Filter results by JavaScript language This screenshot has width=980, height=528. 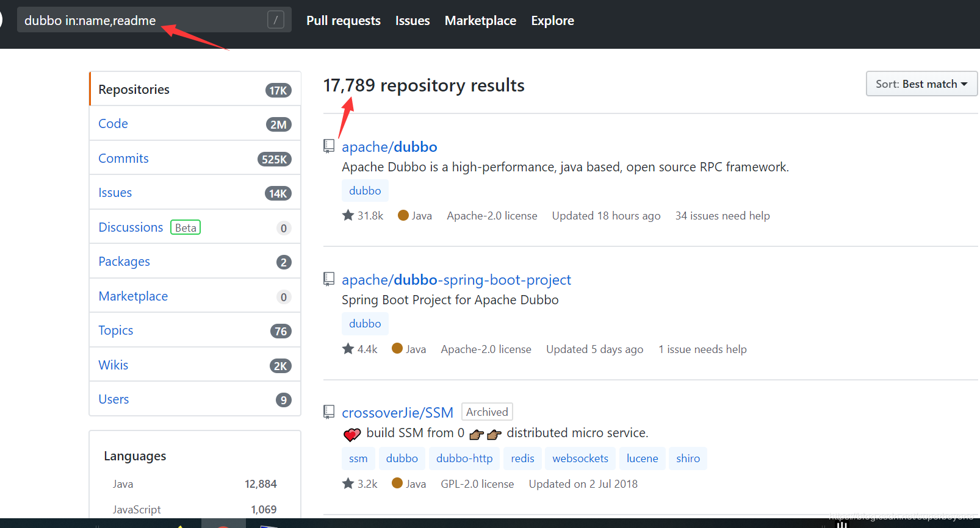point(195,510)
